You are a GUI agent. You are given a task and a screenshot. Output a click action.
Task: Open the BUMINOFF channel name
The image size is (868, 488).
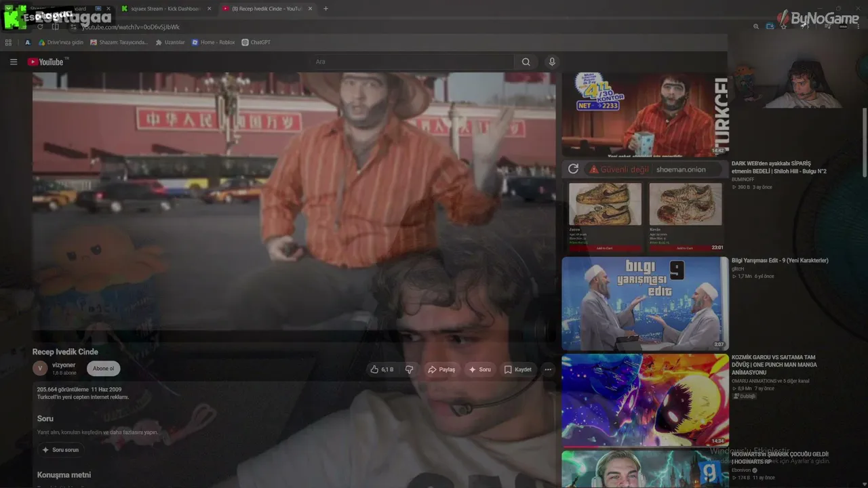[x=743, y=180]
